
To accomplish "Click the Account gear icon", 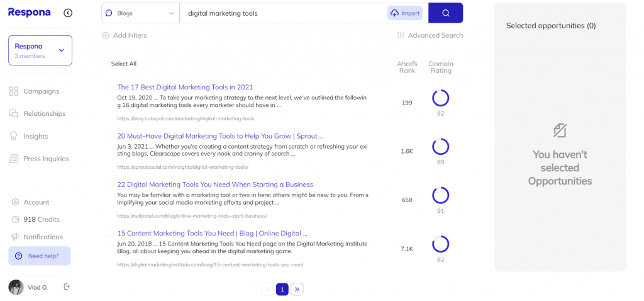I will click(16, 202).
